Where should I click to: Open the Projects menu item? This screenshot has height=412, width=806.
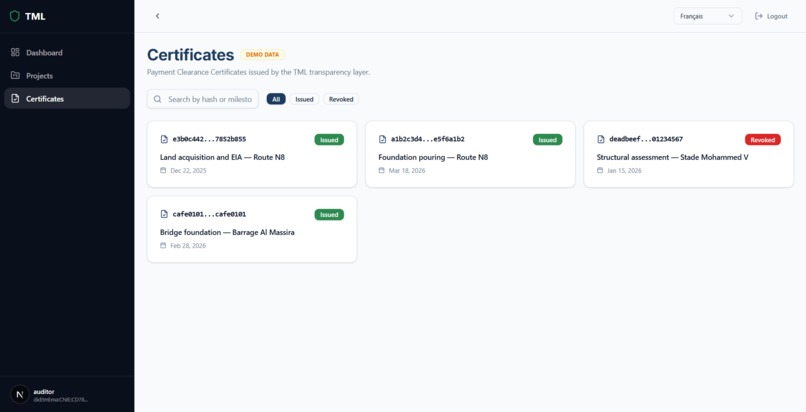(67, 76)
